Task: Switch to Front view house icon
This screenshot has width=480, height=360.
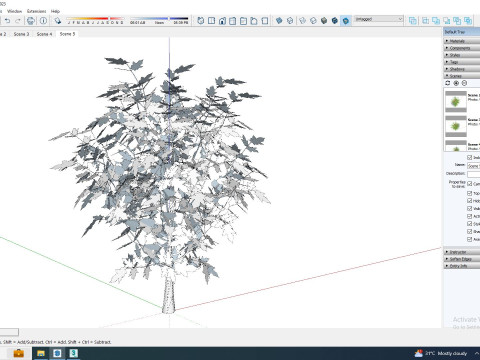Action: [x=222, y=21]
